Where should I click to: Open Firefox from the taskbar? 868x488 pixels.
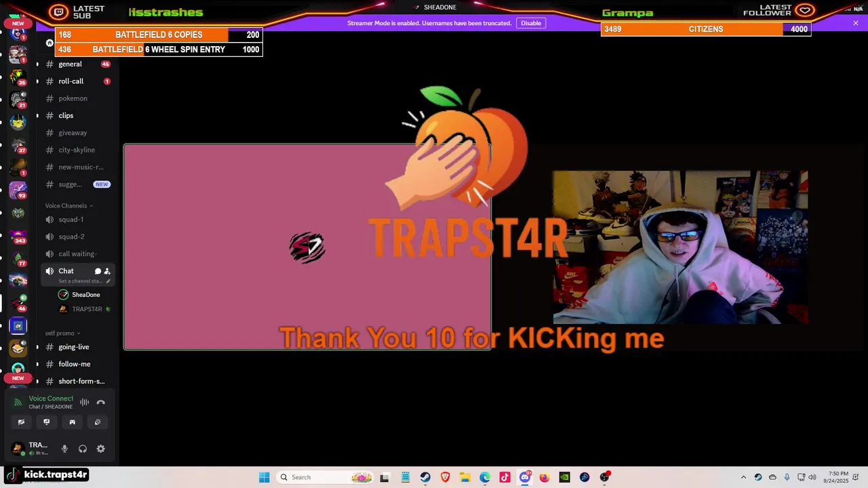click(x=545, y=477)
